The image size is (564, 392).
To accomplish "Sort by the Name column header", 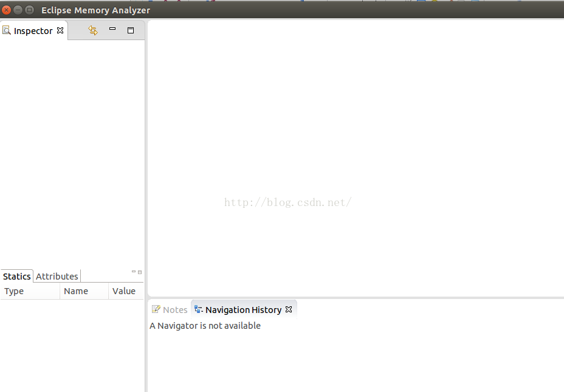I will click(84, 291).
